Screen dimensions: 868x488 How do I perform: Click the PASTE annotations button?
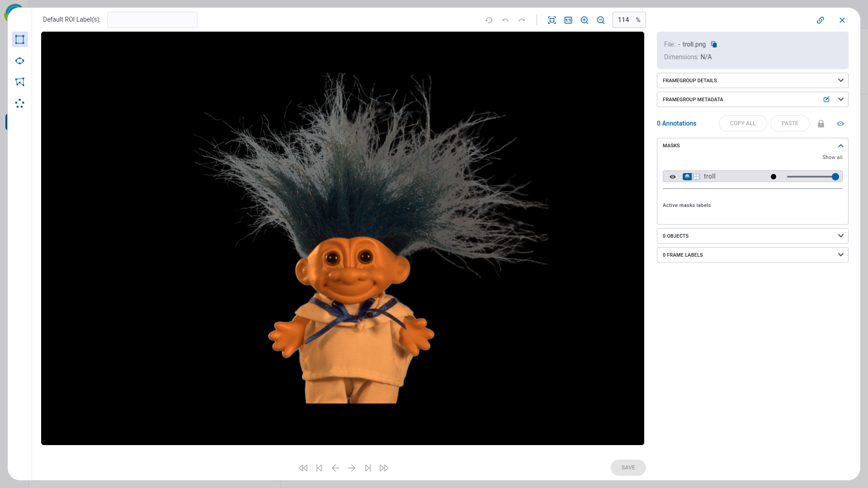pyautogui.click(x=790, y=123)
